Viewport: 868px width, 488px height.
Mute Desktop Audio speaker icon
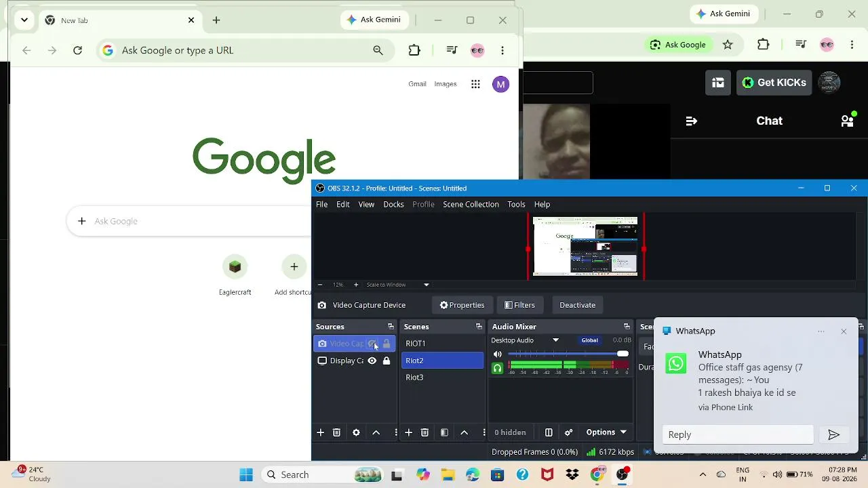point(498,354)
